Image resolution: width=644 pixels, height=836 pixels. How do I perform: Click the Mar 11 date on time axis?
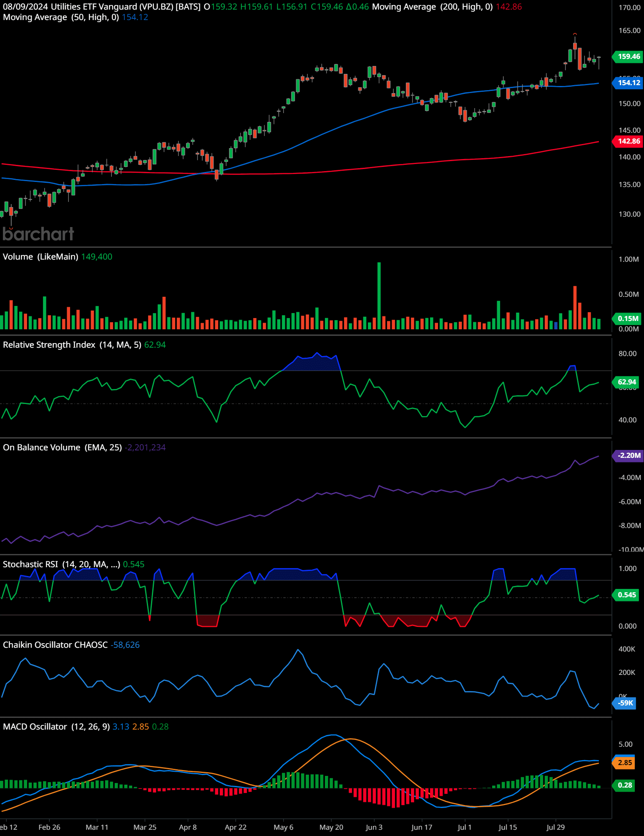click(x=97, y=827)
